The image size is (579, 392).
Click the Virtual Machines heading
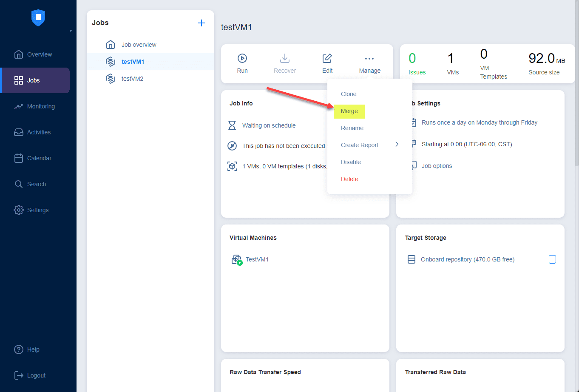click(253, 238)
